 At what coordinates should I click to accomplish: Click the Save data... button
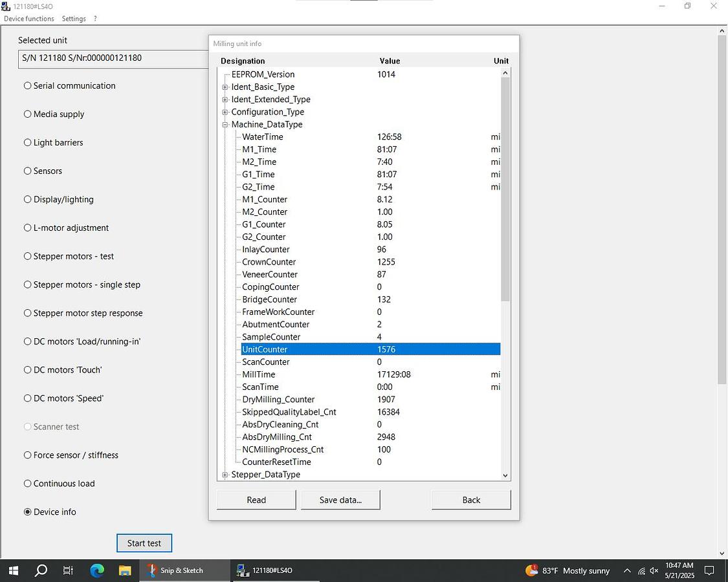(x=340, y=500)
